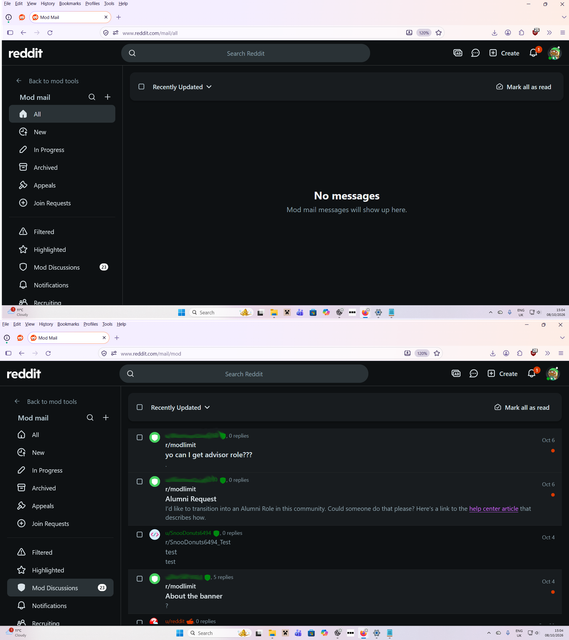Expand the Recently Updated sort dropdown in the lower window
This screenshot has width=569, height=640.
pos(180,407)
